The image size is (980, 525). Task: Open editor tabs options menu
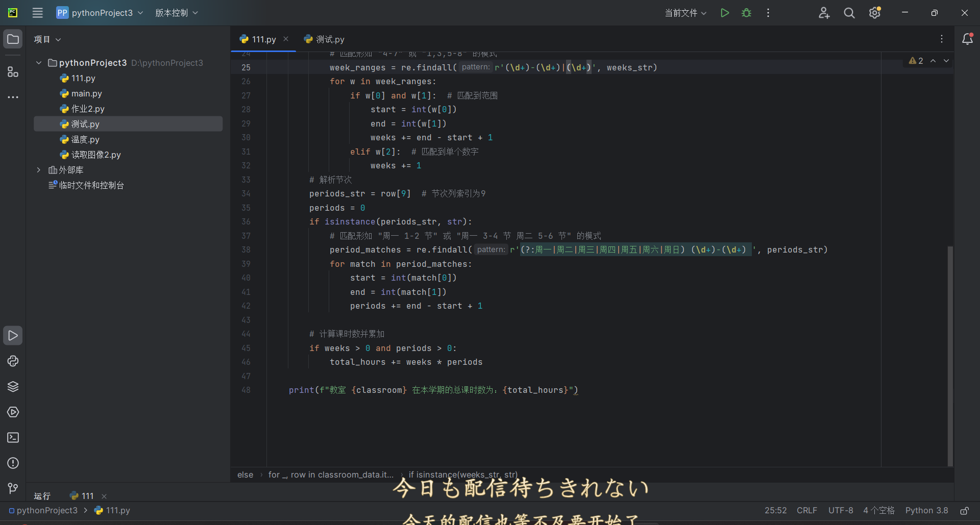click(942, 39)
